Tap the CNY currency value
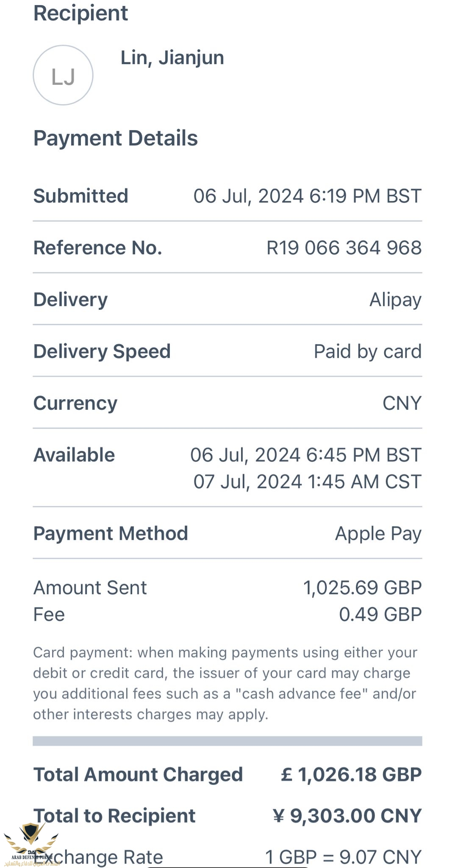The width and height of the screenshot is (455, 868). [402, 403]
